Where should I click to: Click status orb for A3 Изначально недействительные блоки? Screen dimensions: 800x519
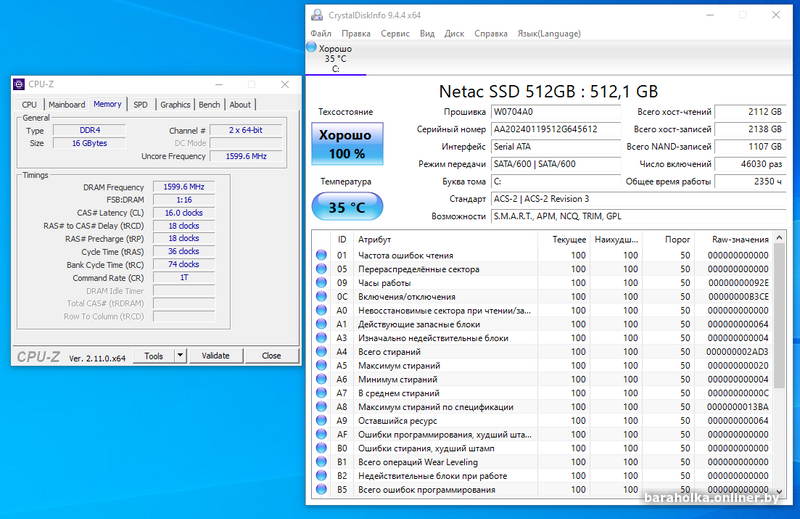coord(321,337)
